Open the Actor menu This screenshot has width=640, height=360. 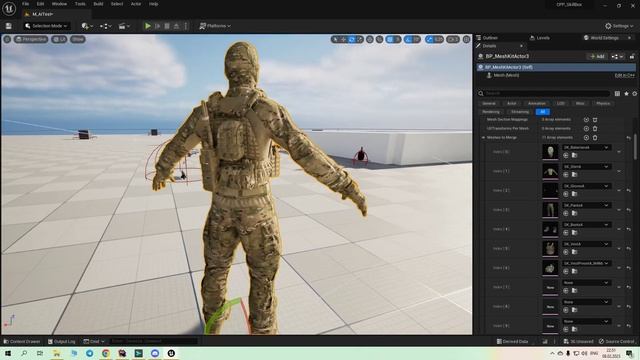[136, 4]
